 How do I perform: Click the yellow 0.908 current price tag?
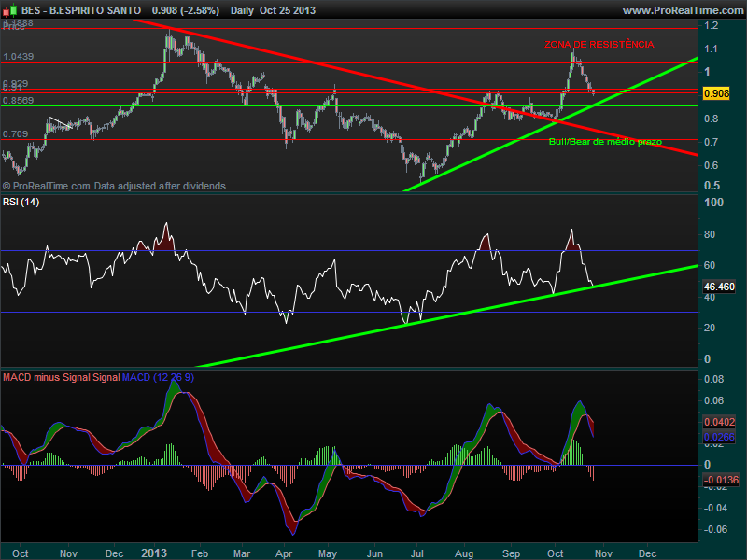click(x=716, y=93)
